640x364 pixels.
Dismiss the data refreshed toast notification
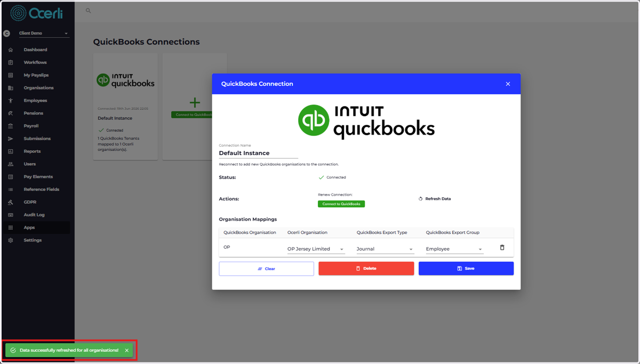point(127,350)
